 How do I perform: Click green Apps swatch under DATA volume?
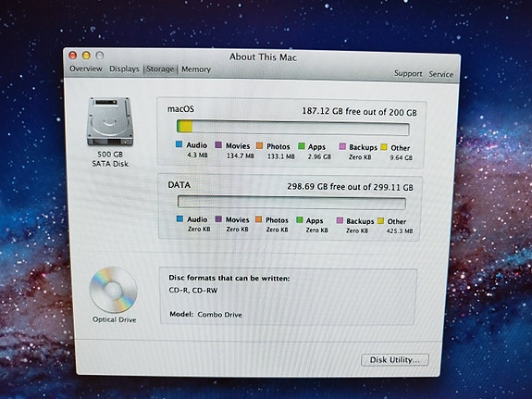(299, 220)
